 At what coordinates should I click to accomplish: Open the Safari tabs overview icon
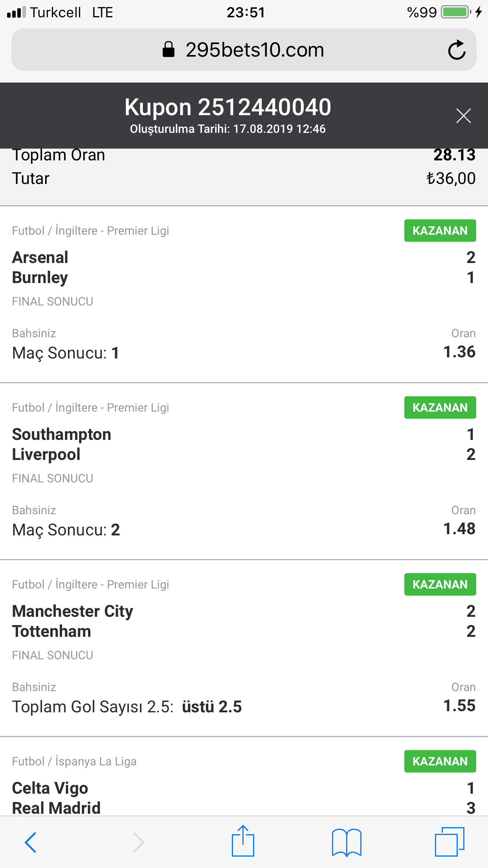tap(449, 841)
